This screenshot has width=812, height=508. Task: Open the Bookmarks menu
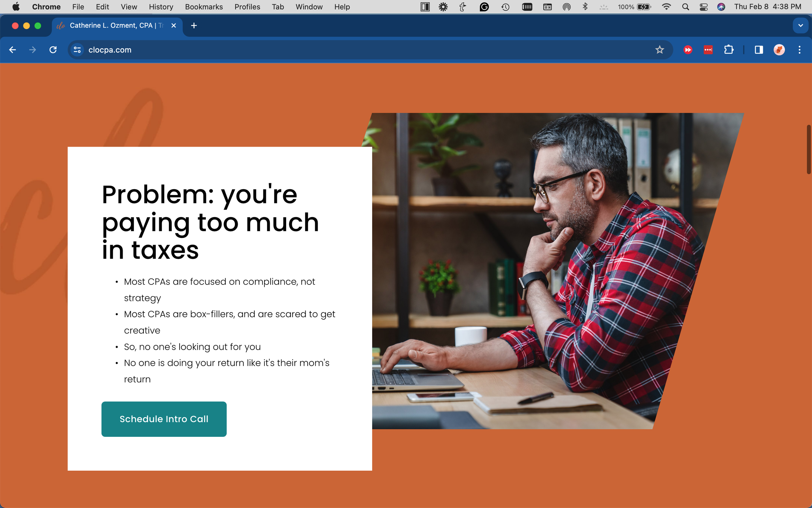tap(204, 7)
